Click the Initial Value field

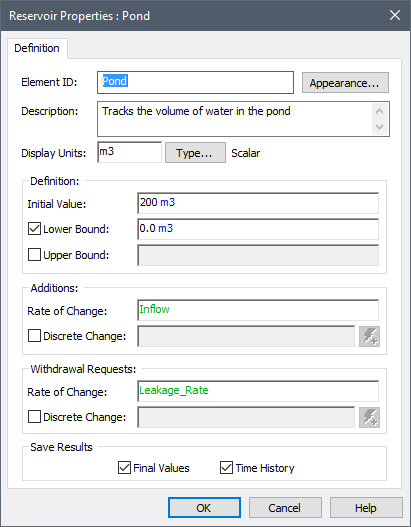258,203
